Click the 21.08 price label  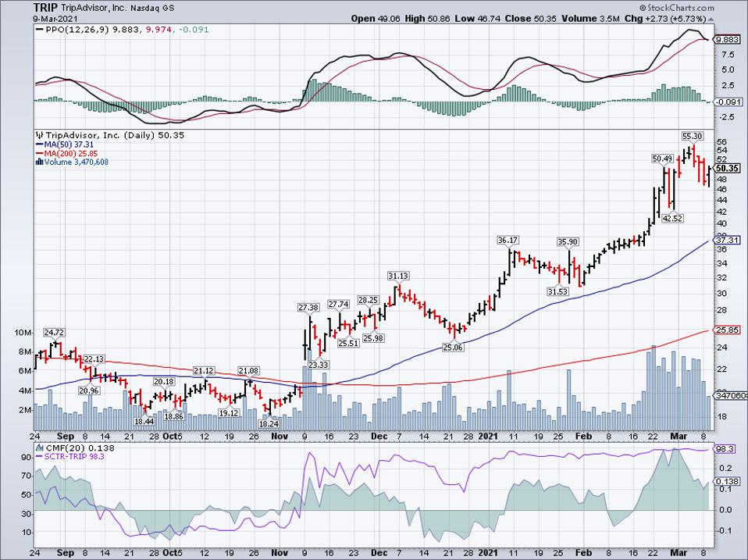[248, 371]
